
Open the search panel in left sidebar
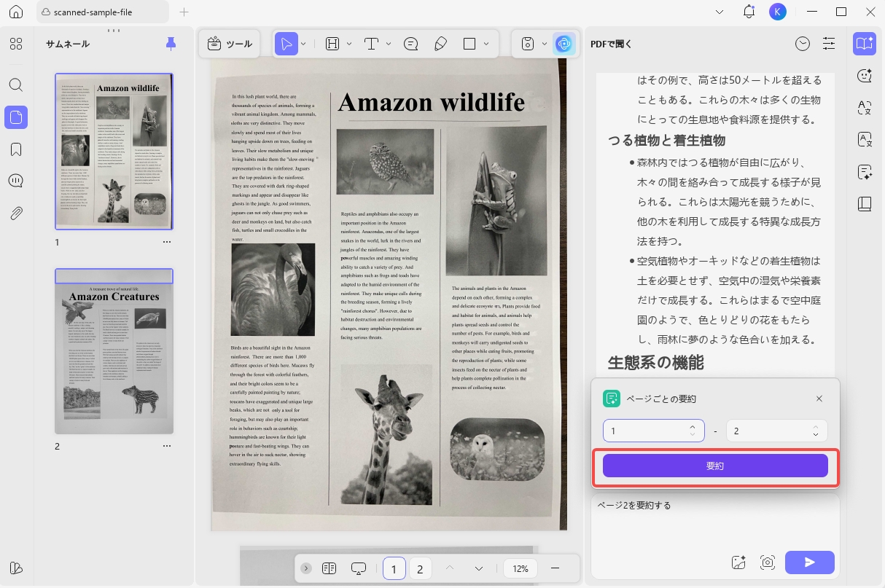16,85
